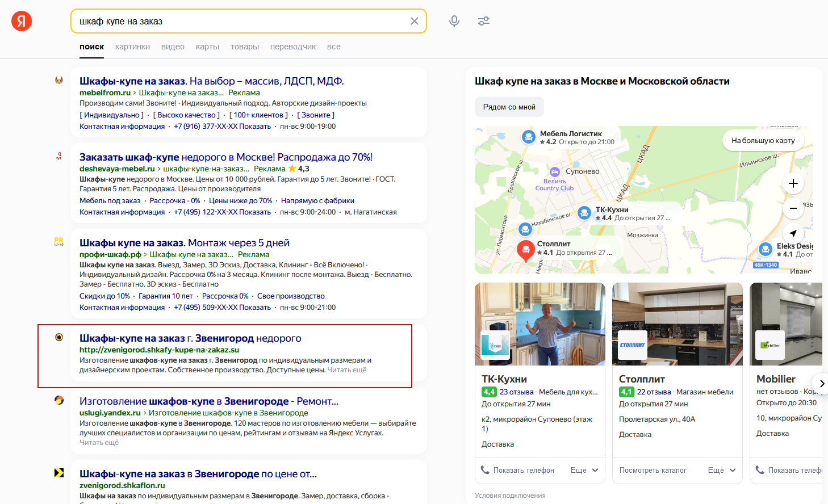Click the профи-шкаф.рф favicon
The image size is (828, 504).
click(x=59, y=242)
